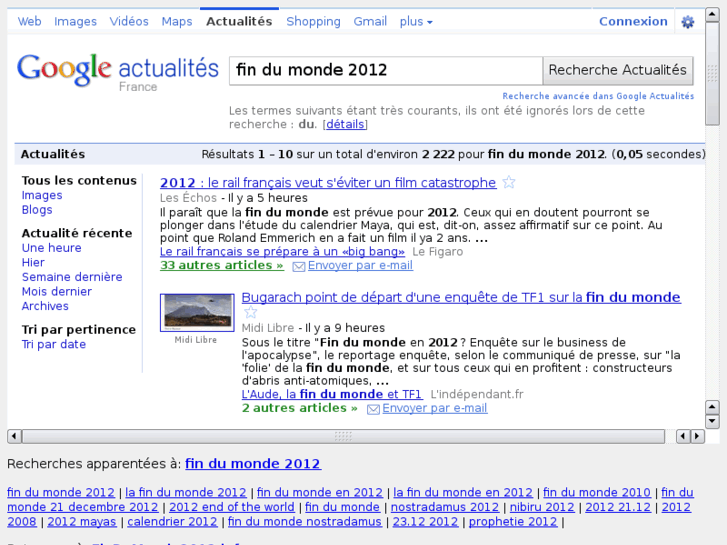
Task: Click Envoyer par e-mail for Bugarach article
Action: pyautogui.click(x=435, y=408)
